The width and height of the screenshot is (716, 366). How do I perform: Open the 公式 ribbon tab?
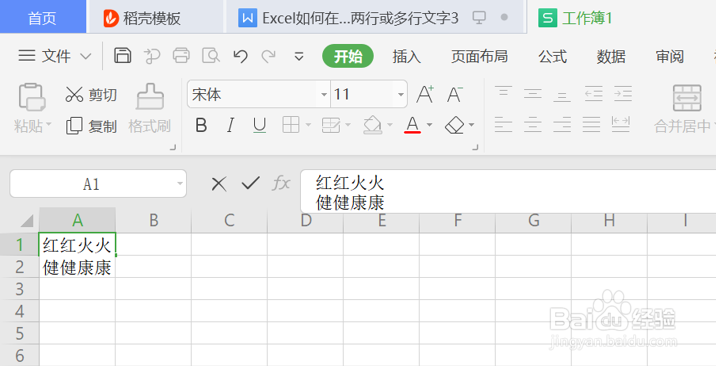[553, 57]
